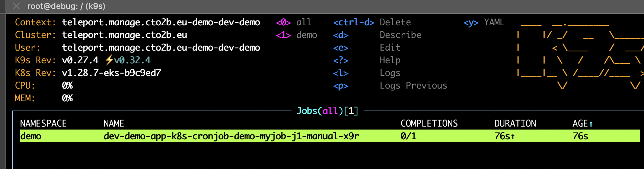Click the COMPLETIONS column header
644x169 pixels.
(x=429, y=124)
